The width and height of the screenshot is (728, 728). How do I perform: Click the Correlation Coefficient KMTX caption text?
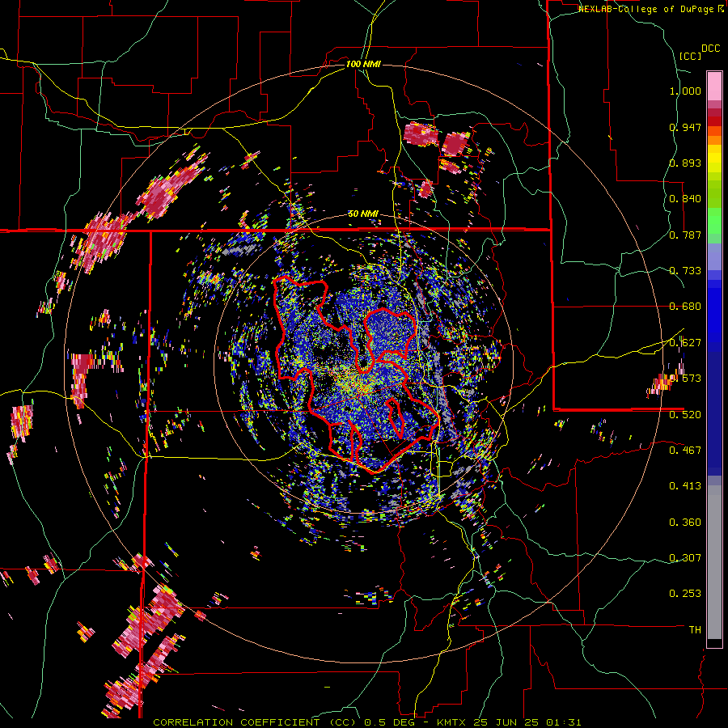(366, 722)
